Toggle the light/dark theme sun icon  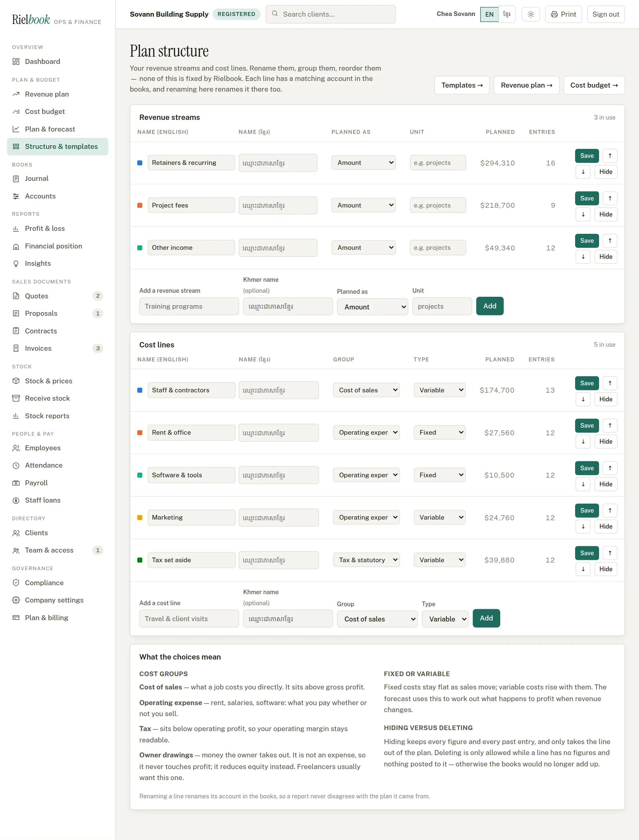tap(531, 14)
